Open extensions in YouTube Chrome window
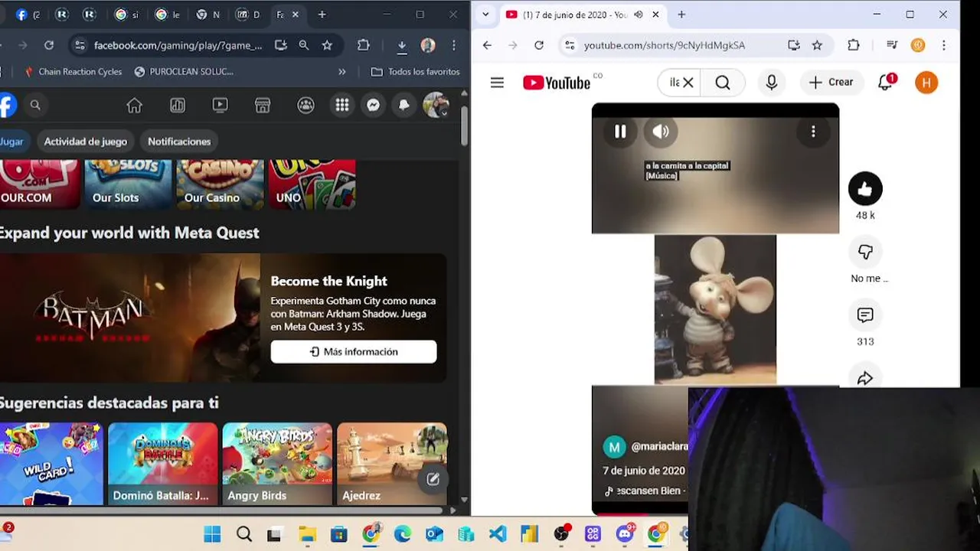Image resolution: width=980 pixels, height=551 pixels. tap(854, 45)
